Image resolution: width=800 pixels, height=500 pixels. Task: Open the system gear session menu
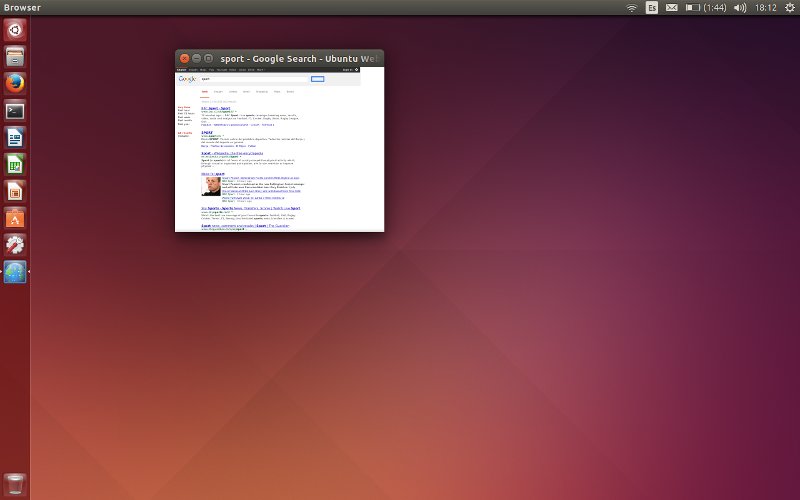tap(789, 7)
